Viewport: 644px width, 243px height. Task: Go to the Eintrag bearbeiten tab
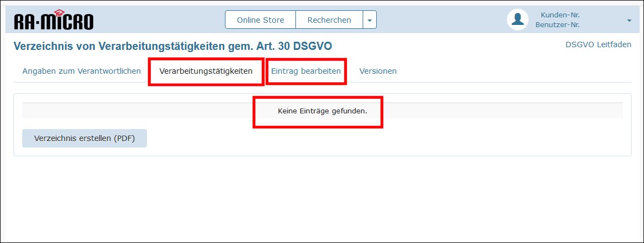[x=306, y=71]
